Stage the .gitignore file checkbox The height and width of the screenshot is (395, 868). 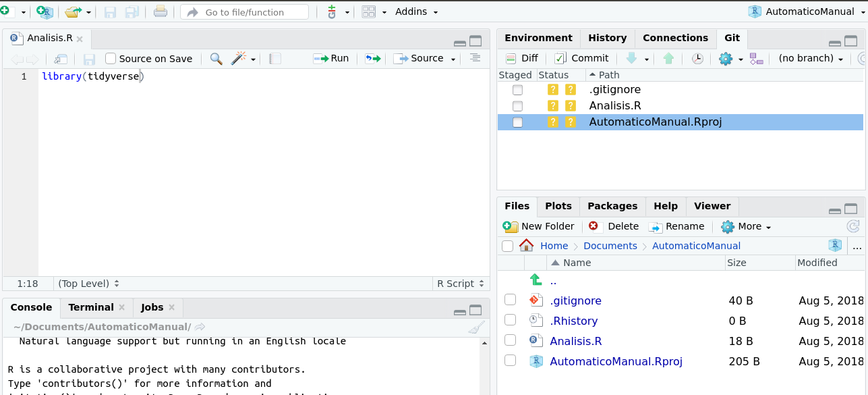(517, 90)
